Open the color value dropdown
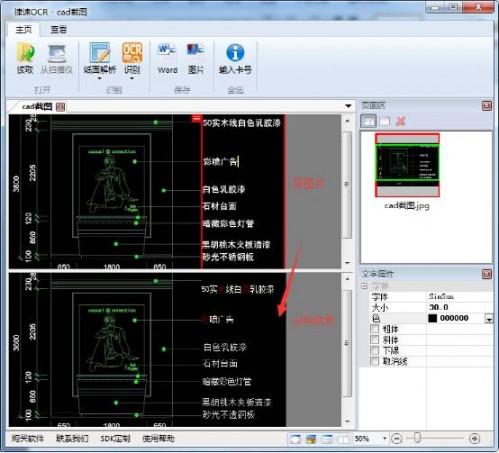The image size is (499, 453). point(489,319)
